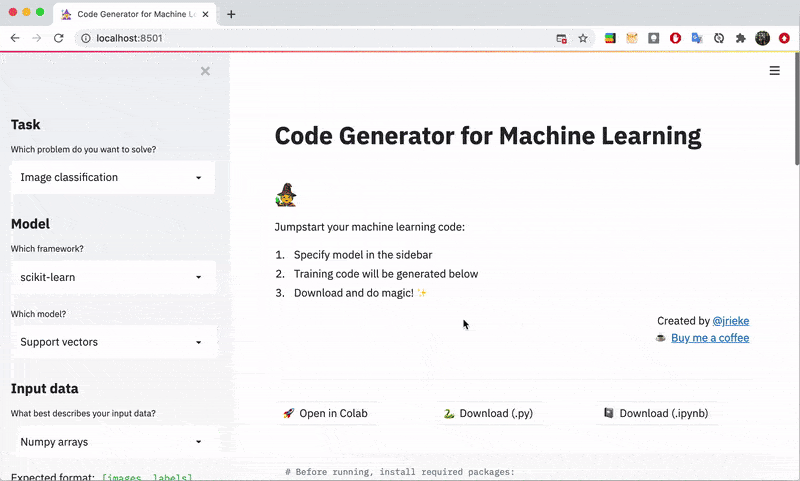Open the @jrieke creator link
The width and height of the screenshot is (800, 481).
(730, 321)
